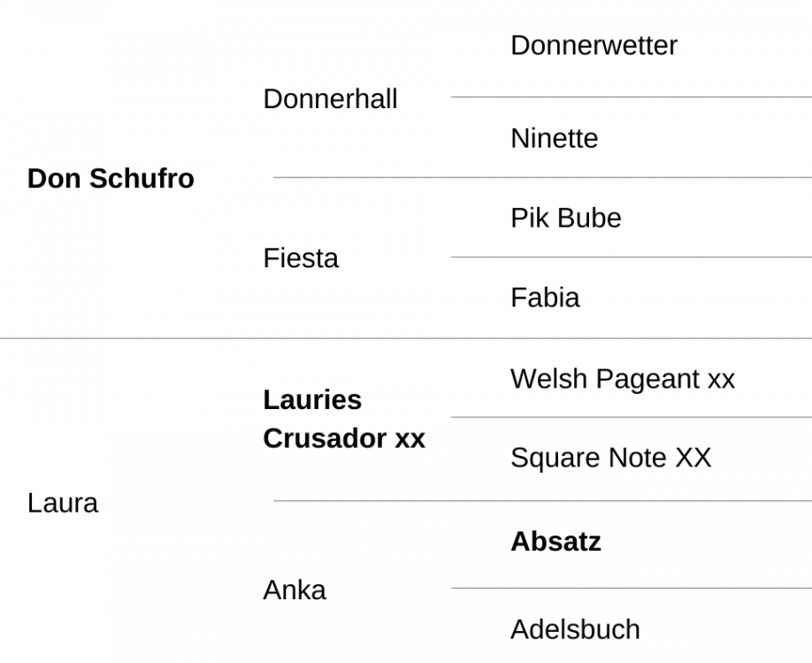
Task: Click the word Schufro in sire name
Action: coord(142,179)
